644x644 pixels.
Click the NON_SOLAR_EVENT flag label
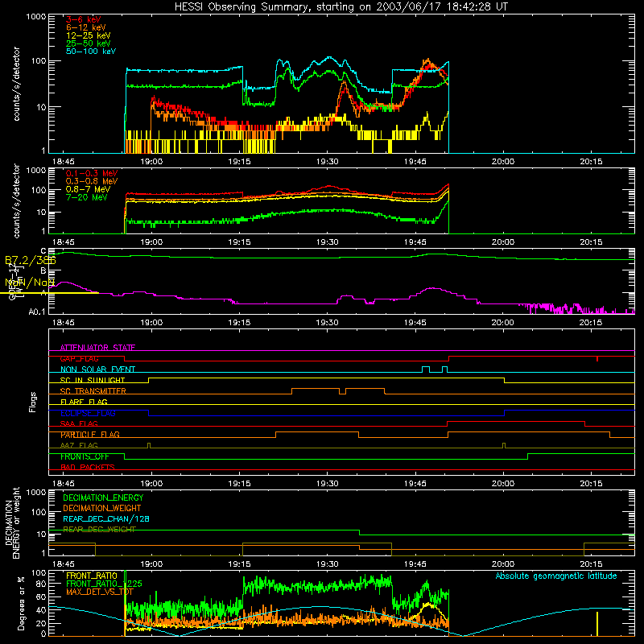[x=97, y=369]
